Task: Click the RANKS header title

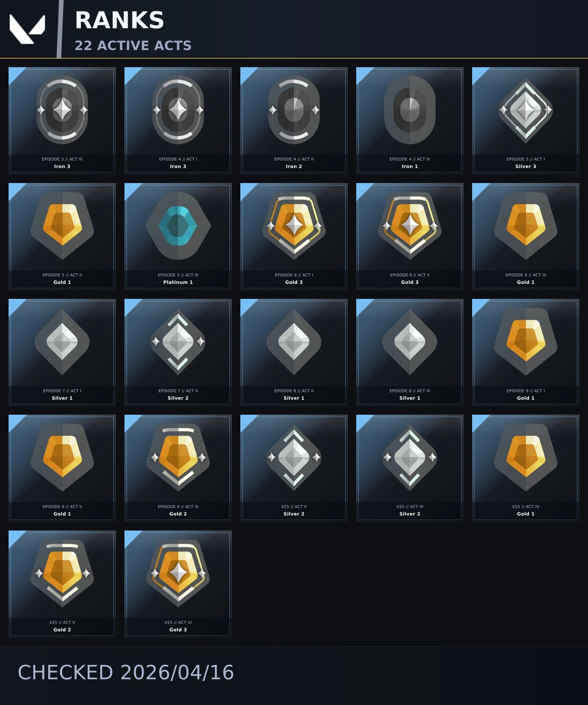Action: (x=119, y=20)
